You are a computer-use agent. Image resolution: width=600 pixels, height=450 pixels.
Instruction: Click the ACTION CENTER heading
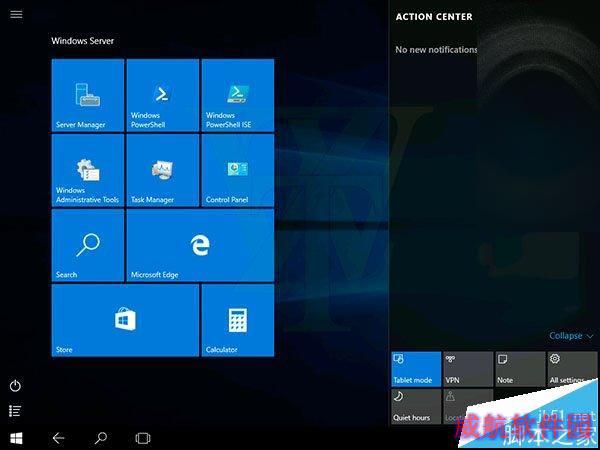pos(434,17)
